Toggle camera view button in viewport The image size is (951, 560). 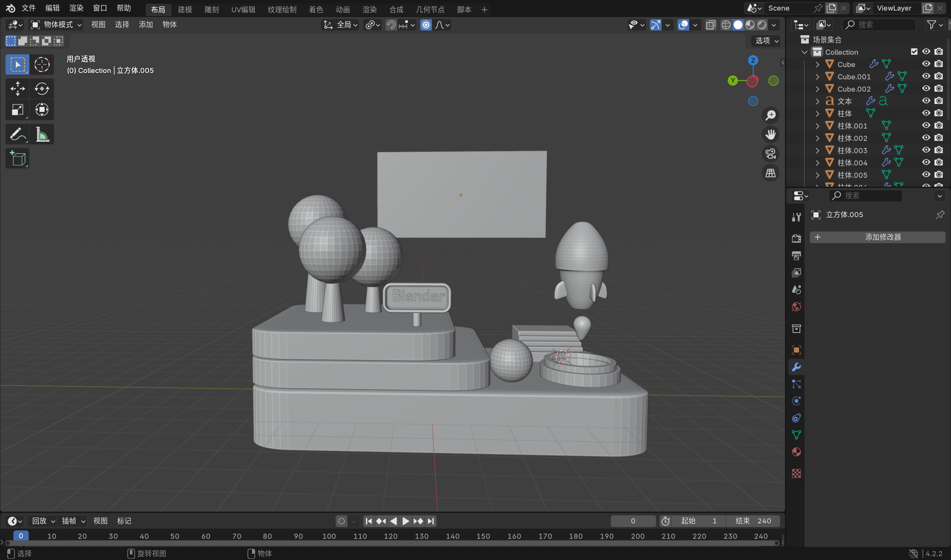coord(770,154)
